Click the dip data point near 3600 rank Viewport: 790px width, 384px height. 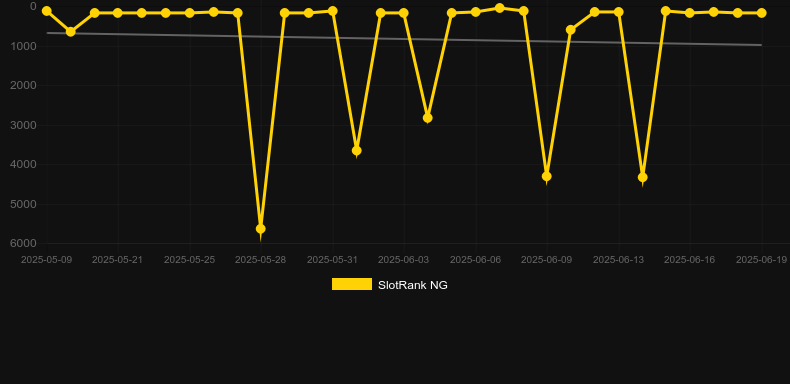[x=356, y=150]
